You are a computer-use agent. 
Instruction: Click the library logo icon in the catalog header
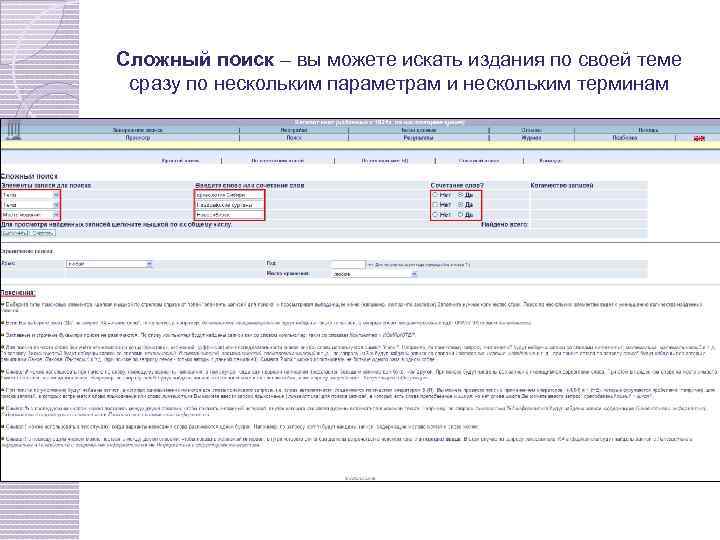point(13,130)
